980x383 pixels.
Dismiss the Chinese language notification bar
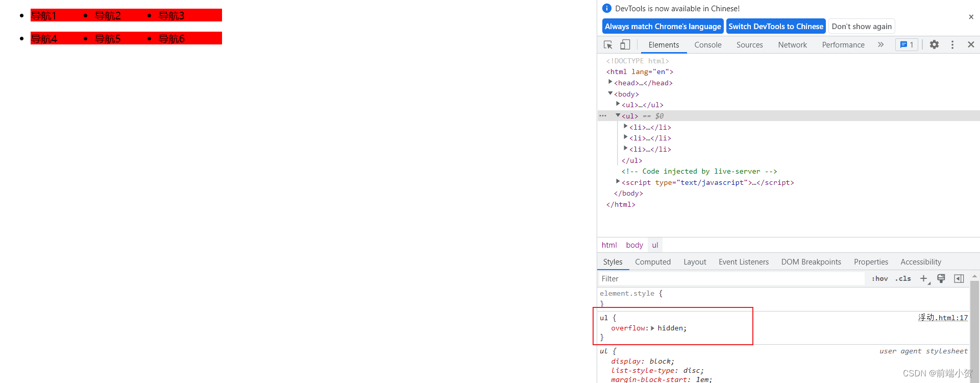pos(971,17)
